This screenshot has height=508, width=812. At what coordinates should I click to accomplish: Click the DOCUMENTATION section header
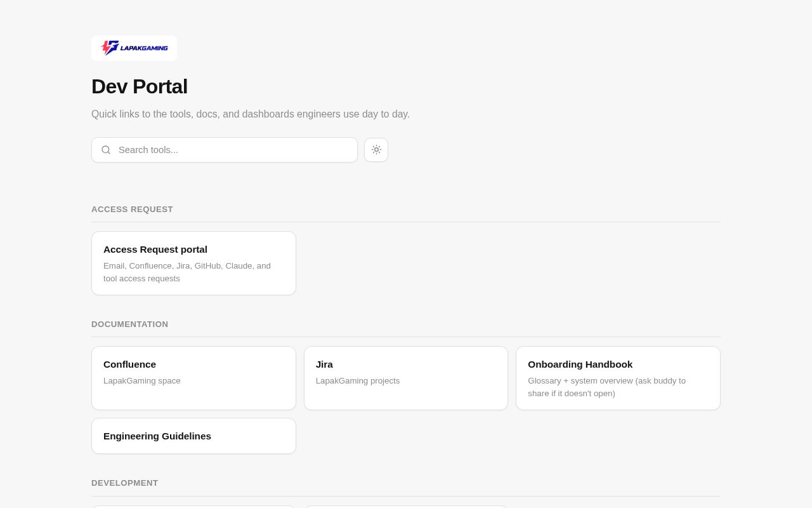(130, 324)
